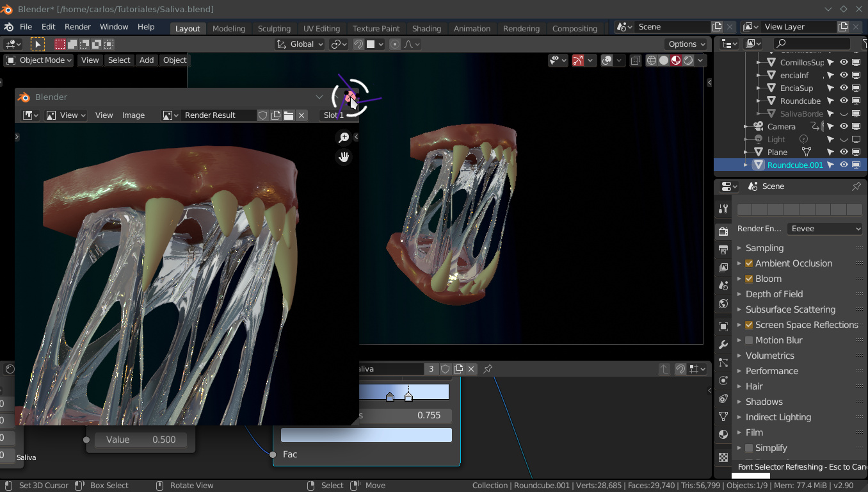Open the Object Mode dropdown
This screenshot has width=868, height=492.
[39, 60]
